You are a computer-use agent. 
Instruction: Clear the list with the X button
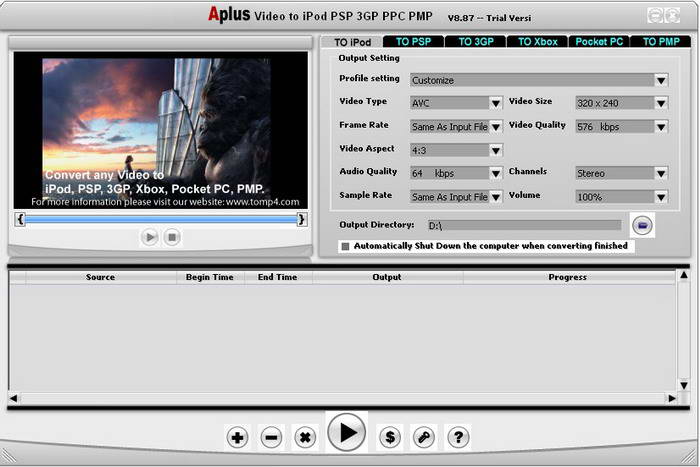point(305,437)
